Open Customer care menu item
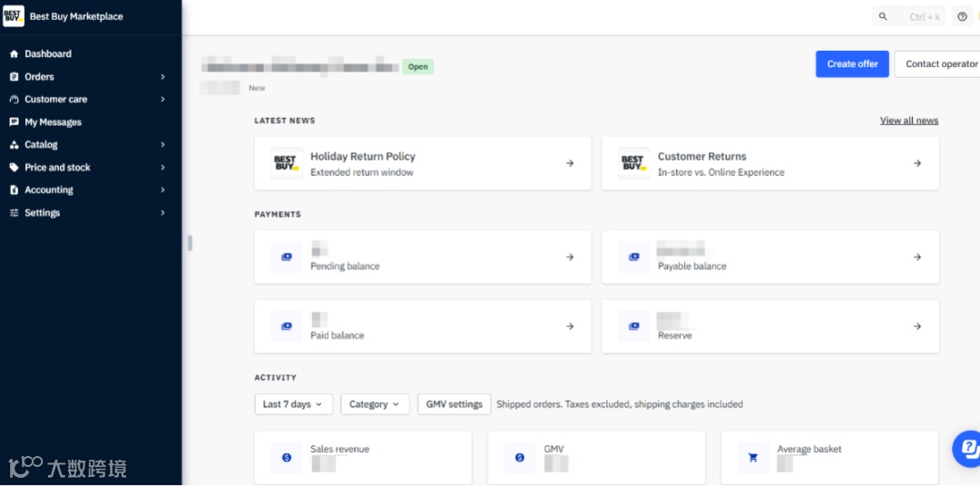The image size is (980, 486). (x=56, y=100)
